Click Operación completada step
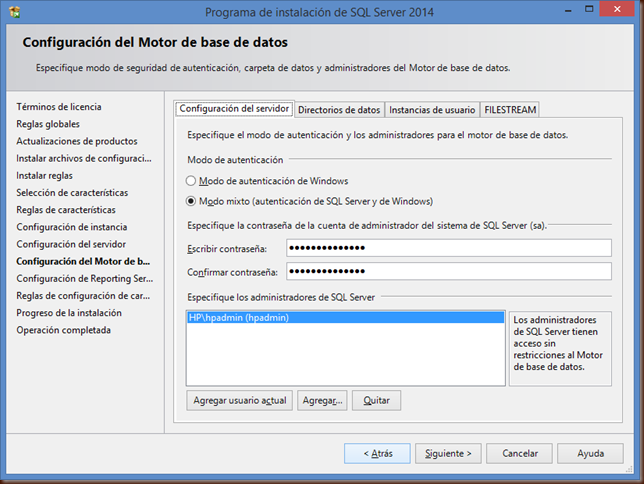The width and height of the screenshot is (644, 484). (64, 330)
